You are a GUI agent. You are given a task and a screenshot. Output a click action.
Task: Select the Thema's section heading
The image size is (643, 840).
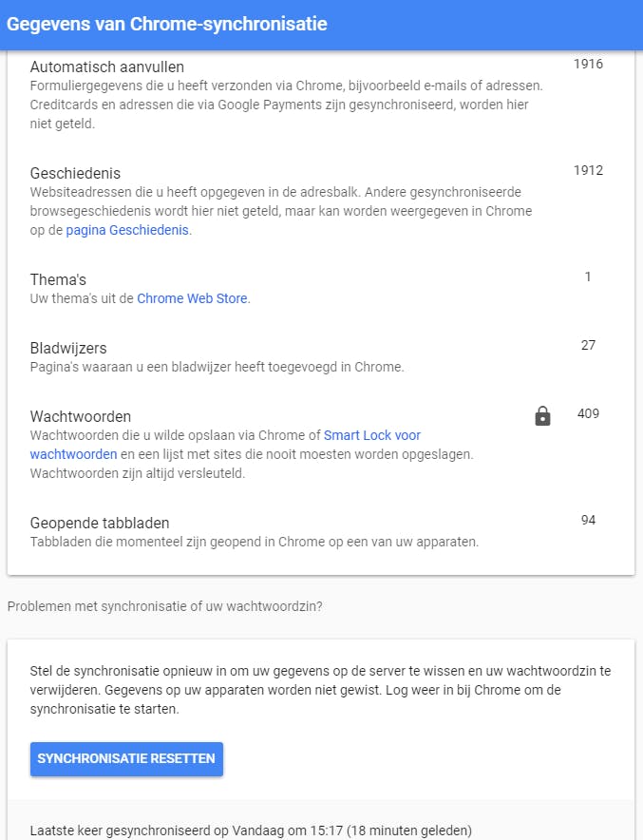pyautogui.click(x=58, y=280)
